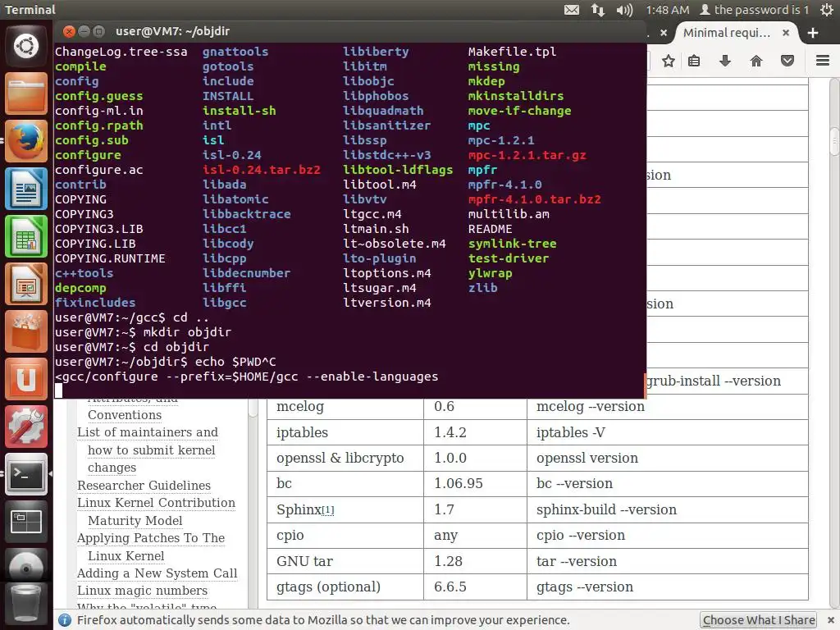Close the 'Minimal requi...' Firefox tab

[x=785, y=33]
